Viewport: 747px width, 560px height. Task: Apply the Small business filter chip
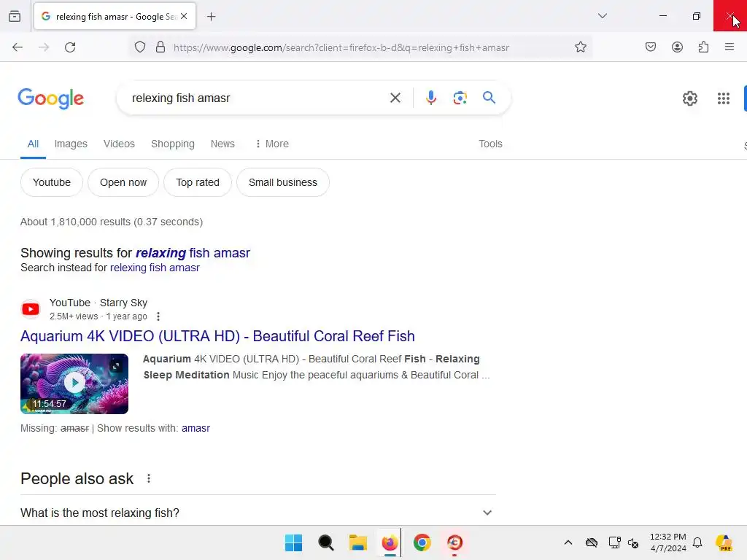point(282,182)
